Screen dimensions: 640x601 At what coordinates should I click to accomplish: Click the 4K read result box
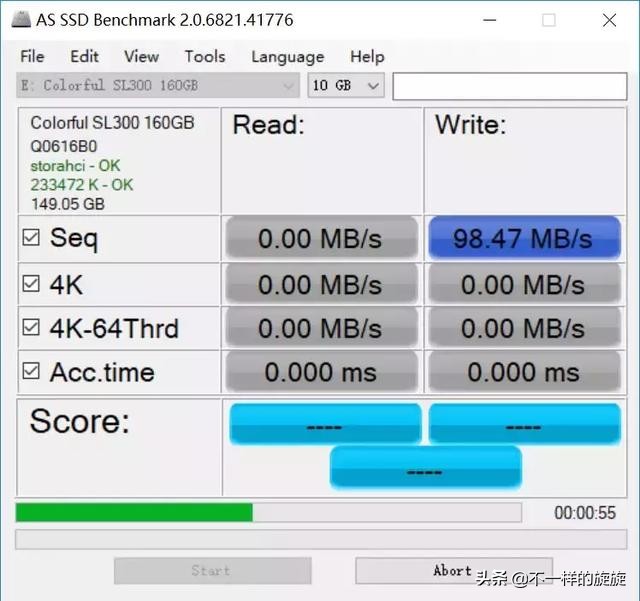pos(322,284)
